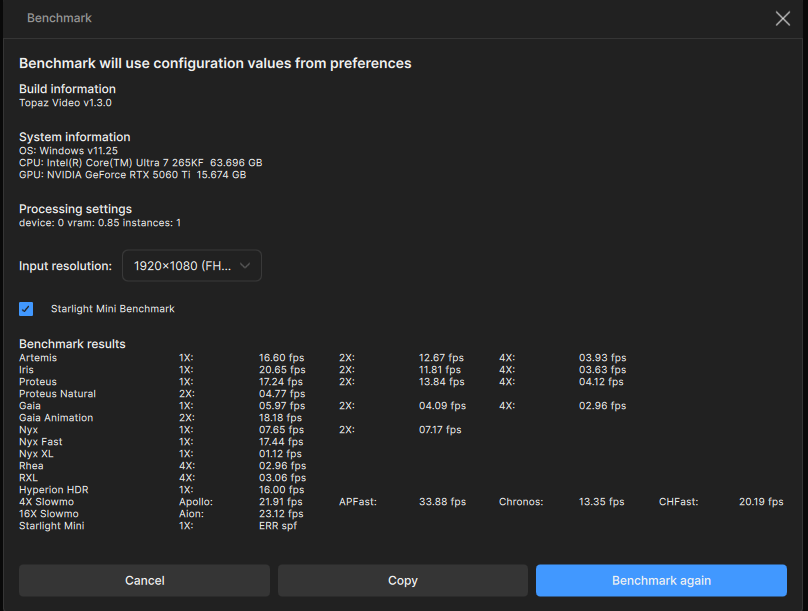Click the Iris 1X 20.65 fps value
808x611 pixels.
[x=281, y=370]
